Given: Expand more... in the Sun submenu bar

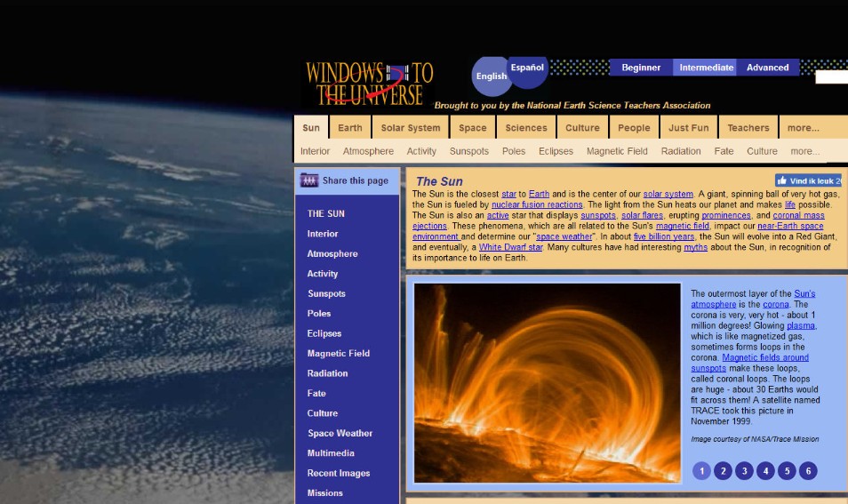Looking at the screenshot, I should (x=804, y=151).
